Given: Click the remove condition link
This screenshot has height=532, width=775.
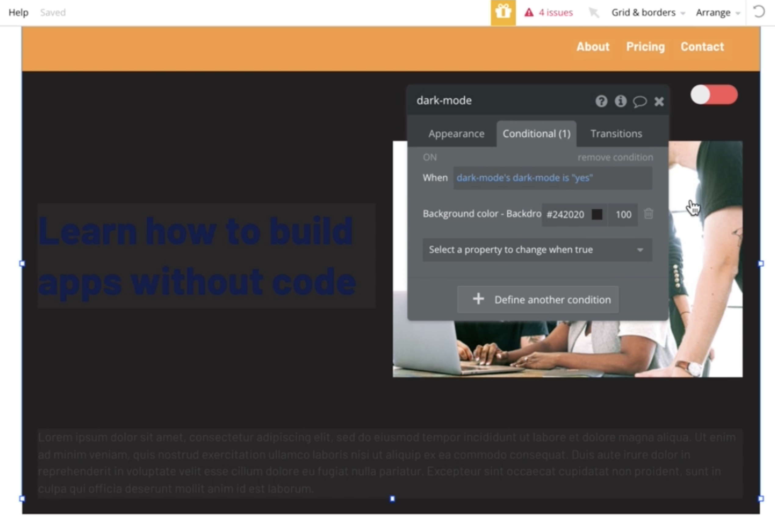Looking at the screenshot, I should point(615,157).
